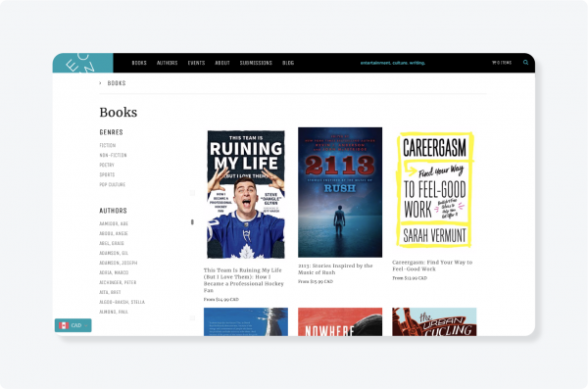Select the Sports genre link

(107, 174)
